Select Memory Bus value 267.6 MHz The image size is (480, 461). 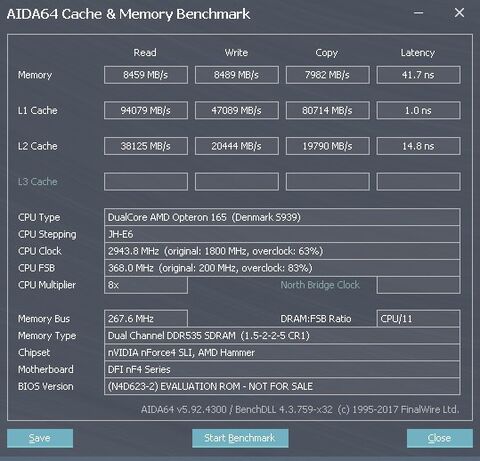click(146, 319)
